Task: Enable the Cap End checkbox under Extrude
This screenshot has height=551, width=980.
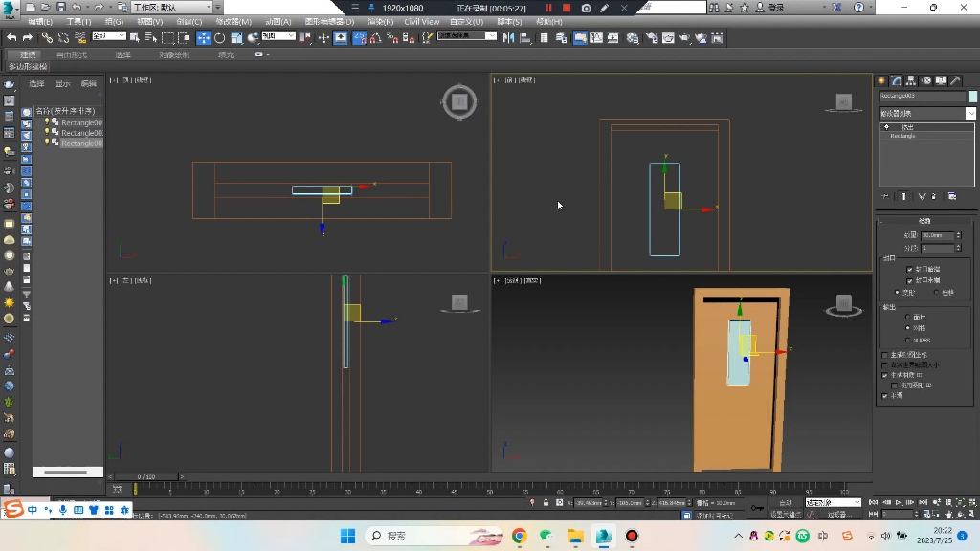Action: (910, 280)
